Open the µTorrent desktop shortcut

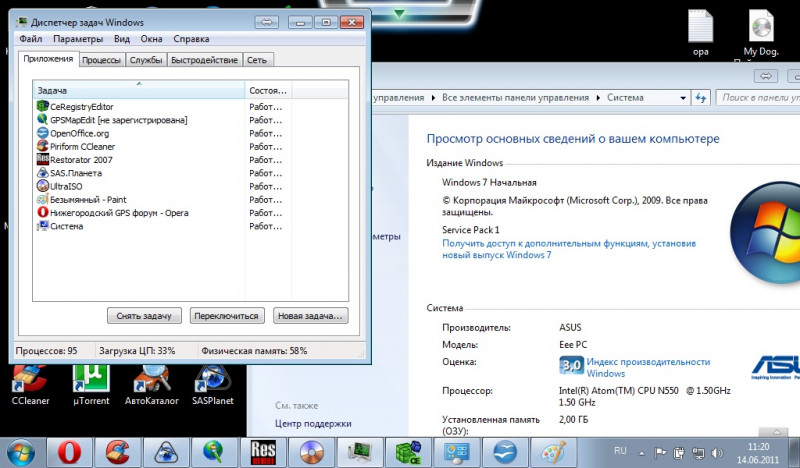click(91, 385)
